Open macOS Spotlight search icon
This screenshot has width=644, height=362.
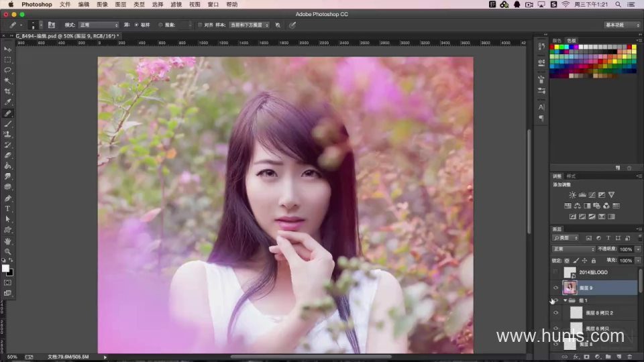[618, 4]
